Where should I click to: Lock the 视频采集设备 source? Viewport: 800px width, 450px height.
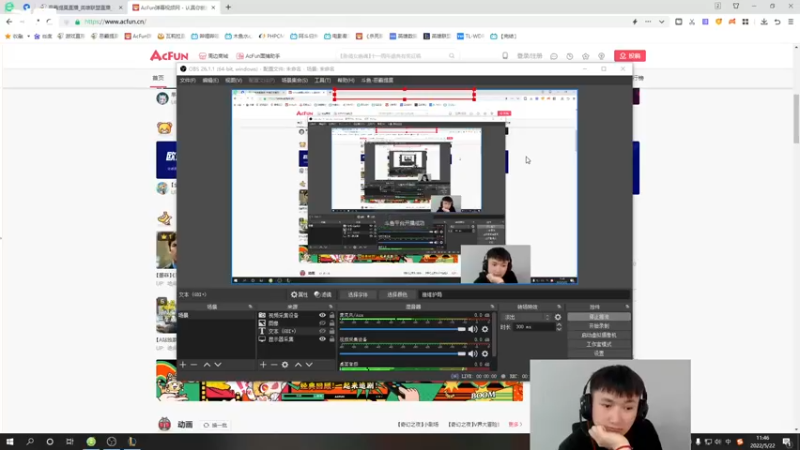[x=332, y=315]
